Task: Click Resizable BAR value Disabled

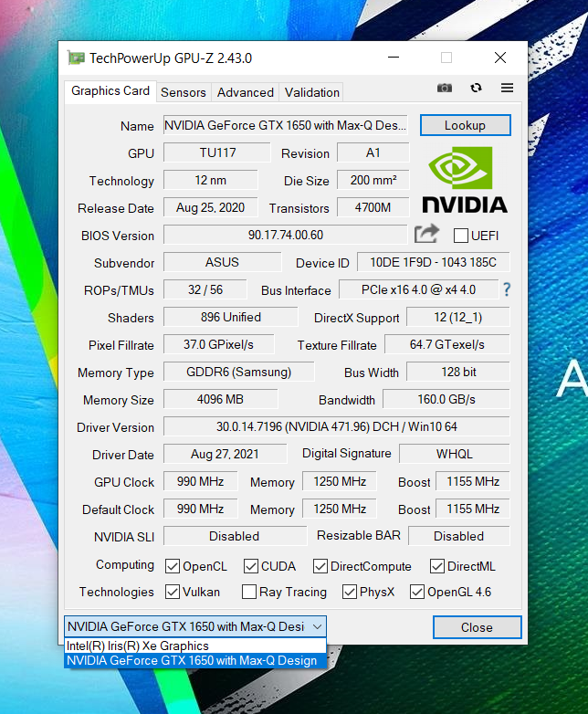Action: click(x=459, y=536)
